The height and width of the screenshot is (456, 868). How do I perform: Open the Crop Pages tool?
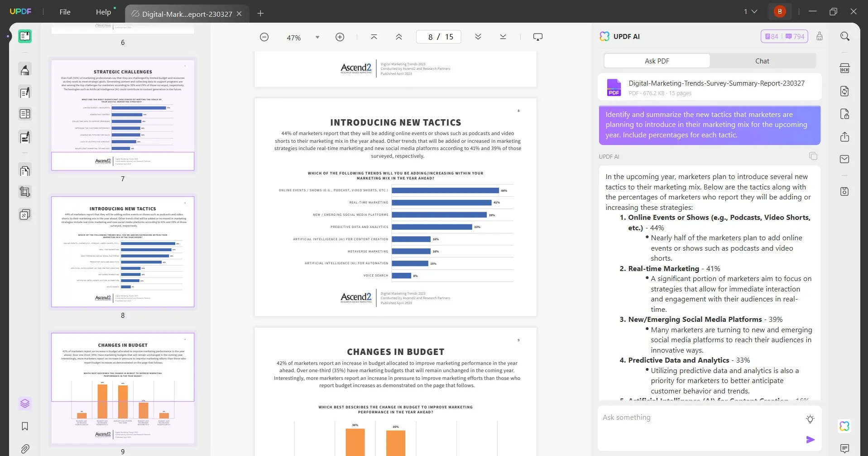pyautogui.click(x=25, y=192)
